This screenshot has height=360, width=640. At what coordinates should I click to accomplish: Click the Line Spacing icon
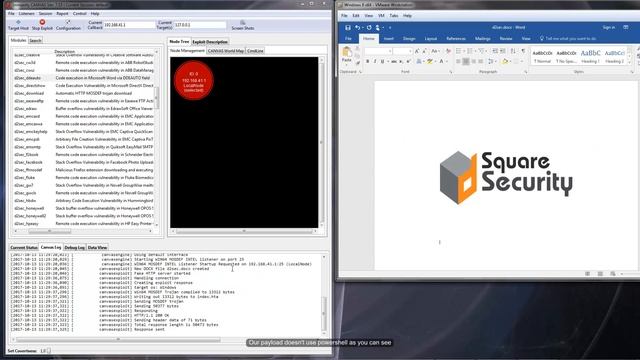coord(491,61)
